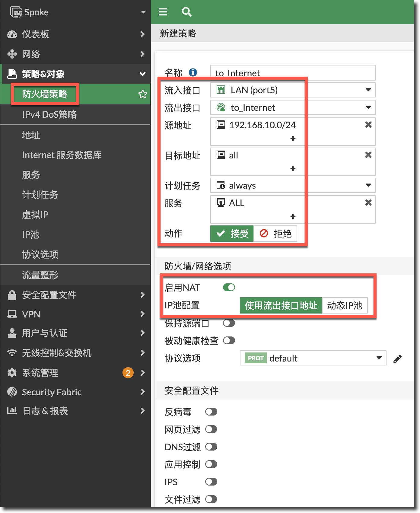Enable the IPS toggle
Viewport: 420px width, 513px height.
(211, 482)
